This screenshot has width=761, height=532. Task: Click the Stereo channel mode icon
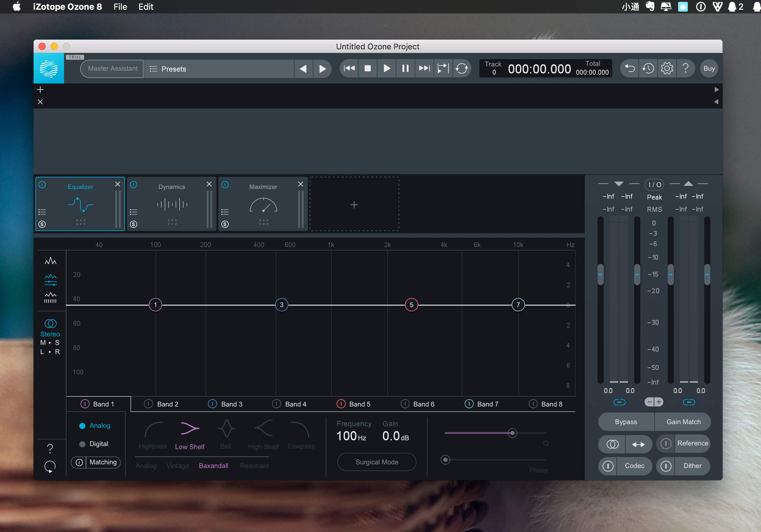point(50,323)
